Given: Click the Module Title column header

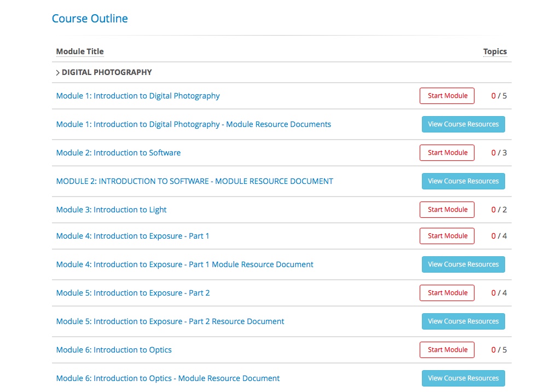Looking at the screenshot, I should click(80, 51).
